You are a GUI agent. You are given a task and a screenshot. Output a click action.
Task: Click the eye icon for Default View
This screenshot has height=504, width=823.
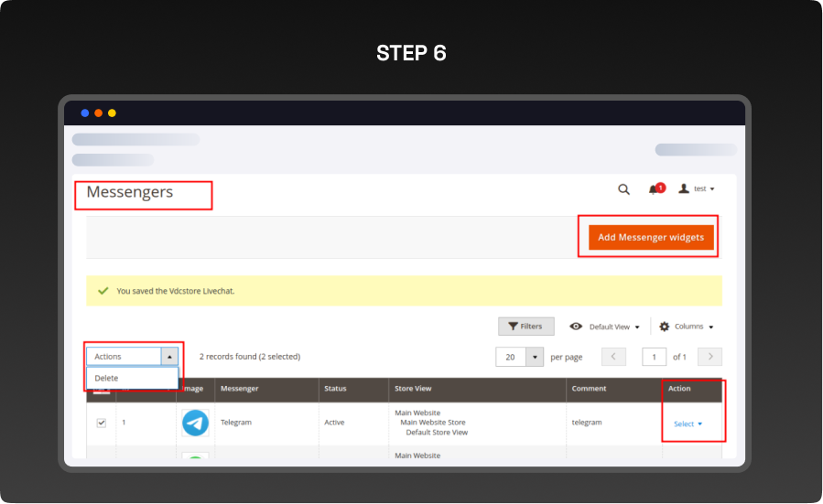576,327
